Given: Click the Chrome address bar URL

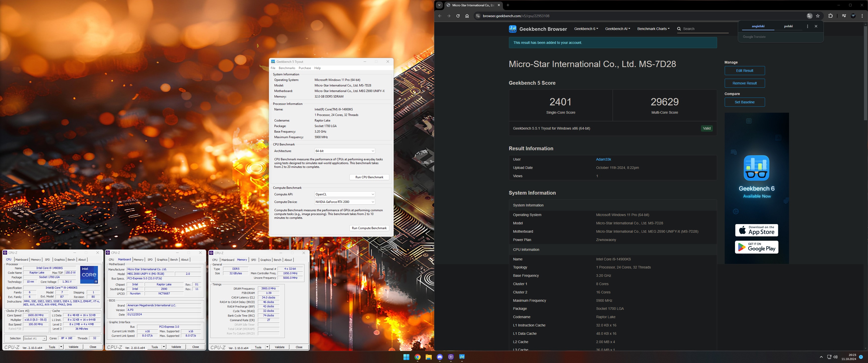Looking at the screenshot, I should (516, 16).
